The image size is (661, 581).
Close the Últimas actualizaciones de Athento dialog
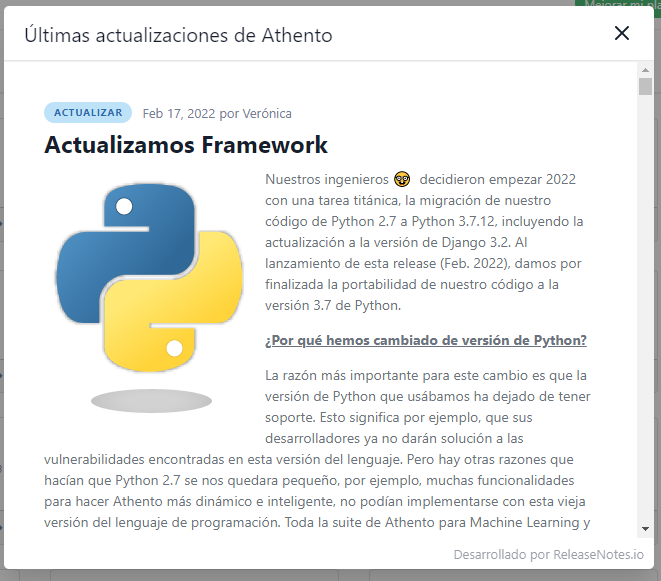[x=622, y=34]
